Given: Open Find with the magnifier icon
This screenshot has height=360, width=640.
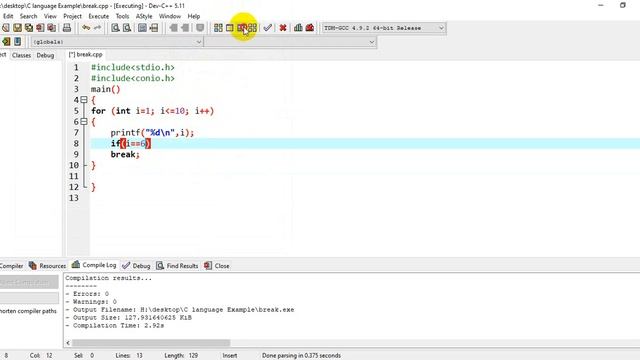Looking at the screenshot, I should pos(116,28).
